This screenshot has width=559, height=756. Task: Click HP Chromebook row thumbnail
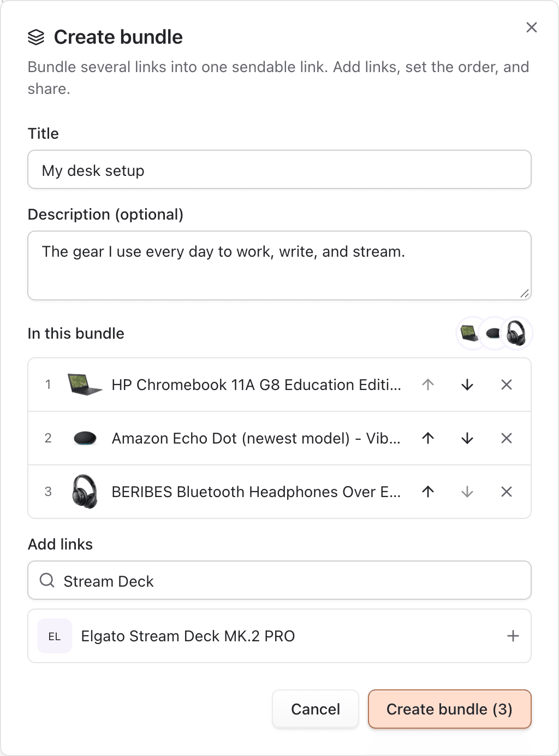pyautogui.click(x=85, y=385)
